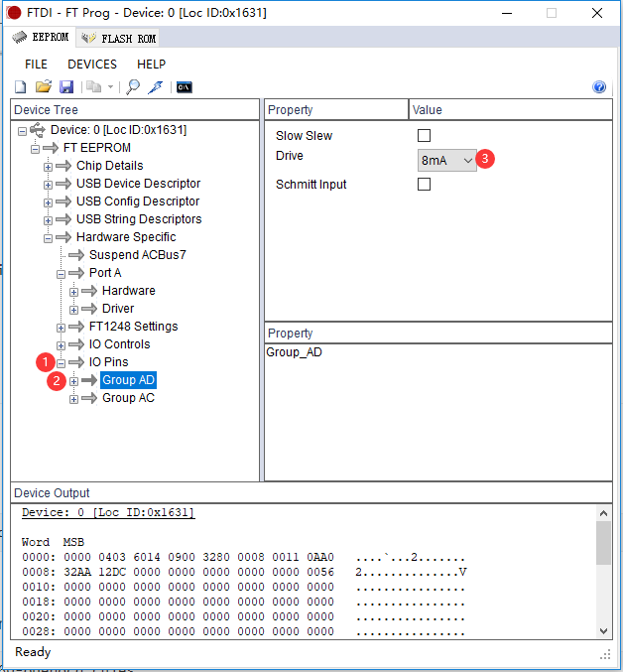Screen dimensions: 623x672
Task: Click the Copy toolbar icon
Action: [94, 87]
